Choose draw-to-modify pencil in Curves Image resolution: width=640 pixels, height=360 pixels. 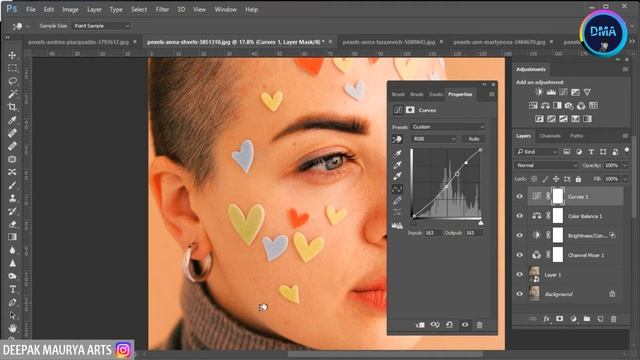point(397,200)
